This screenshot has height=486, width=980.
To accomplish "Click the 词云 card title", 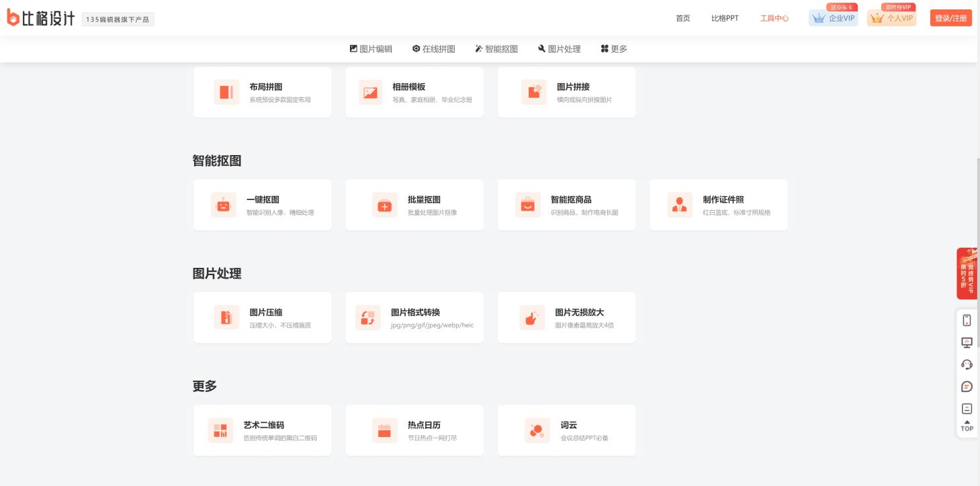I will tap(569, 425).
